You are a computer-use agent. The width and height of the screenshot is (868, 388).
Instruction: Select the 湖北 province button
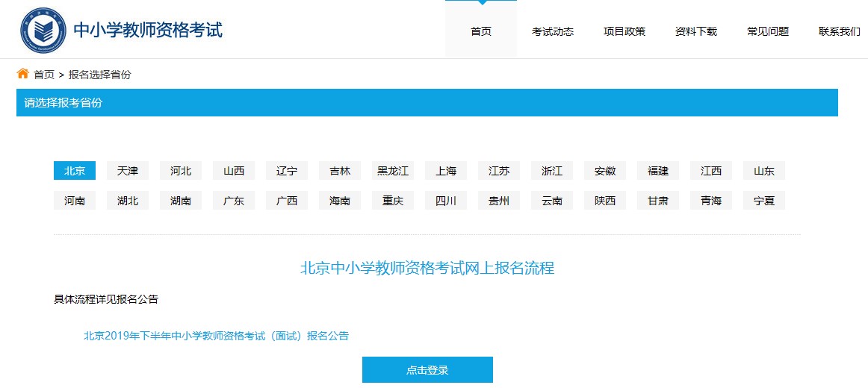click(128, 201)
